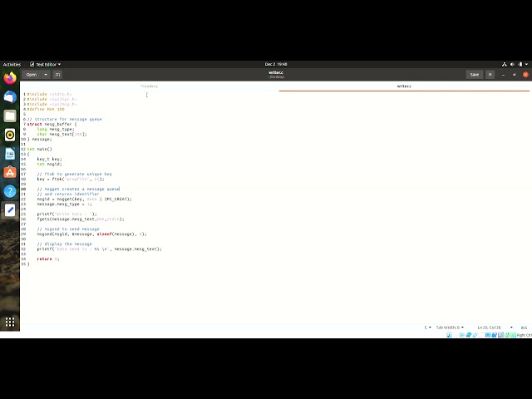Click the #define MAX 100 line
This screenshot has width=532, height=399.
point(46,109)
